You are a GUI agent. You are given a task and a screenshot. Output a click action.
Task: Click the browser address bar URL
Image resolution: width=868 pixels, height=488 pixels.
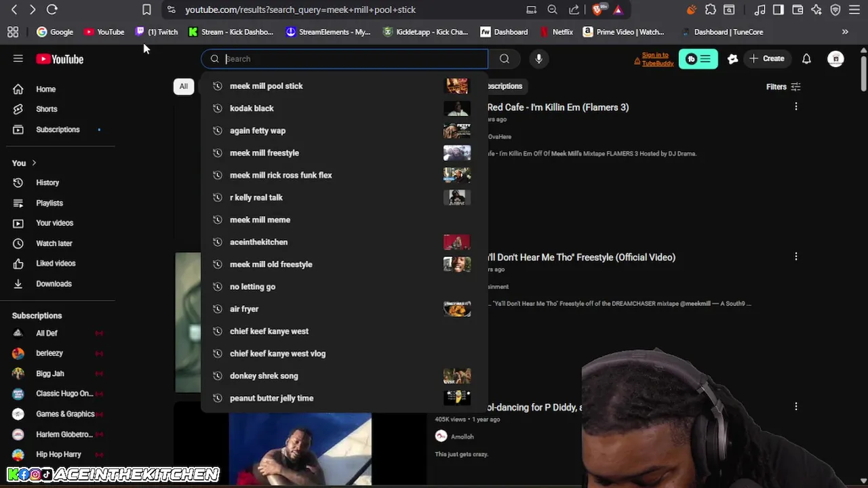pos(300,9)
